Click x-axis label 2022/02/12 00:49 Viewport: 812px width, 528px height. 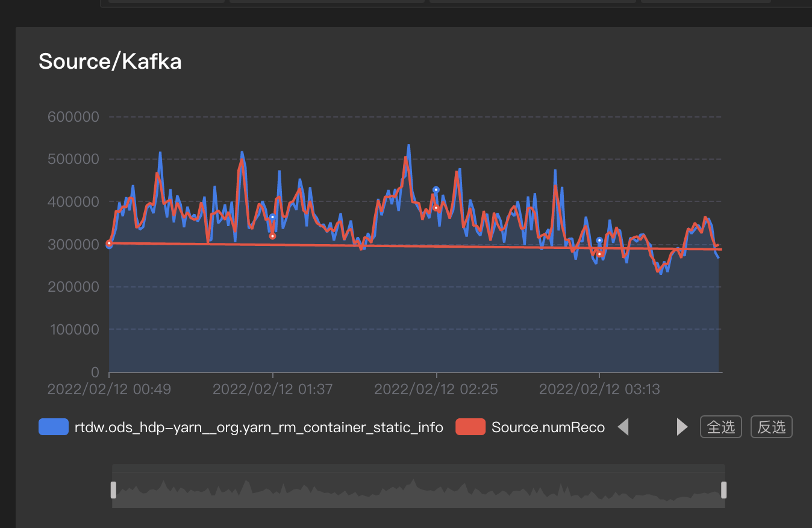tap(109, 389)
